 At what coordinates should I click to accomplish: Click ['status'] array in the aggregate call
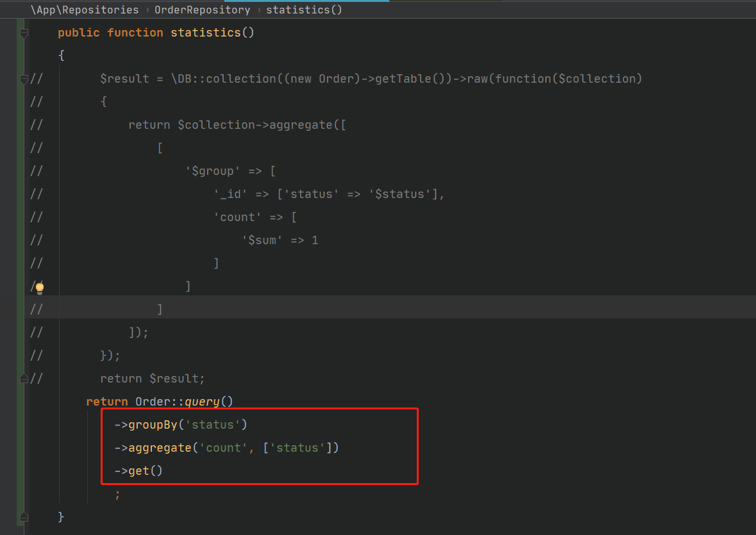pyautogui.click(x=297, y=448)
